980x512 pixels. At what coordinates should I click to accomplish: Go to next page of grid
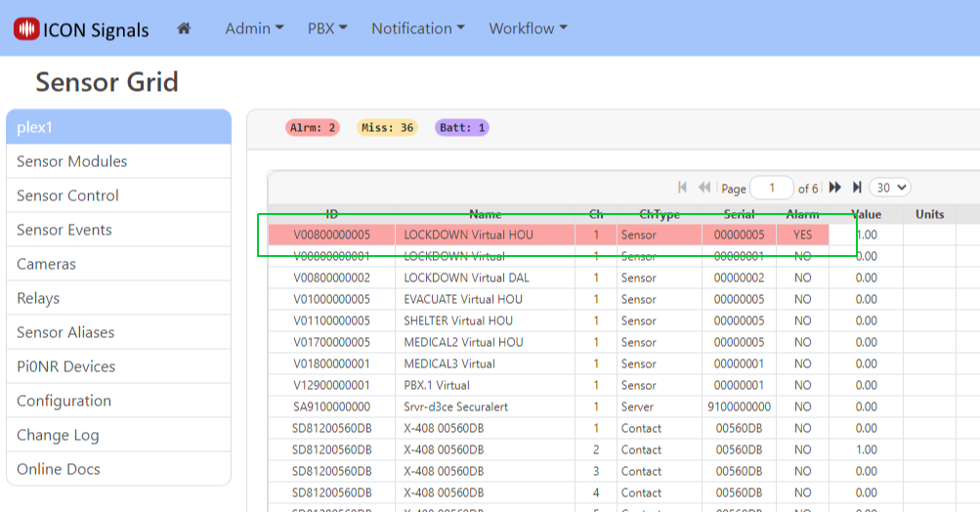(835, 188)
